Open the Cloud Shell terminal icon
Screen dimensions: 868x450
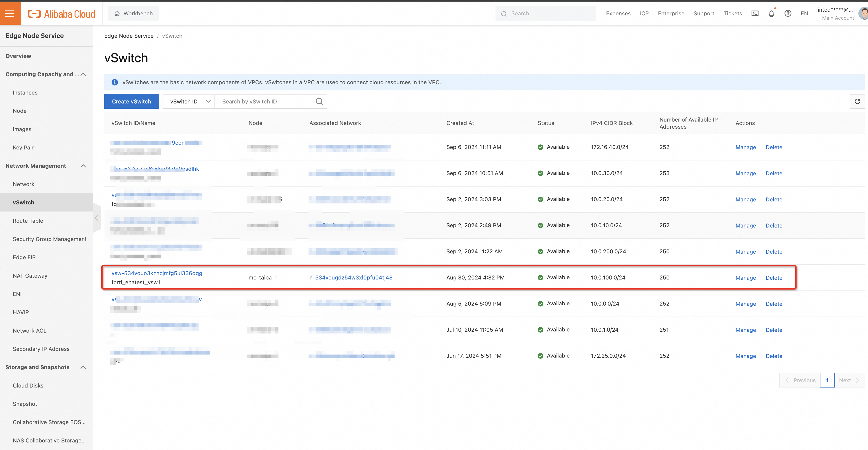coord(755,14)
